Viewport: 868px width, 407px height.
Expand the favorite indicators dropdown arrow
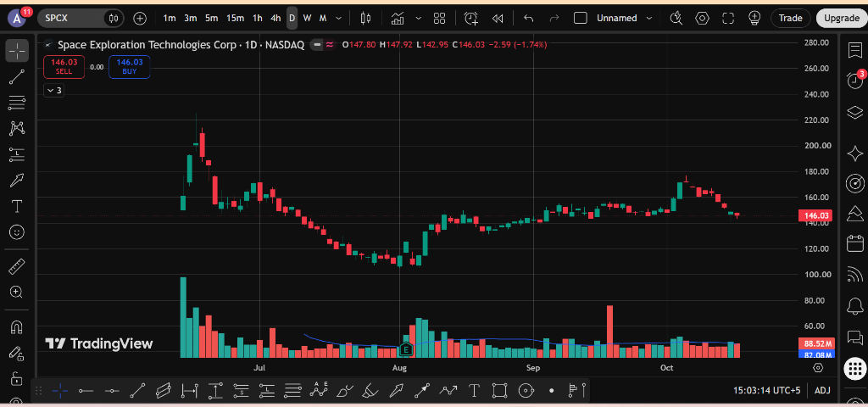tap(418, 19)
